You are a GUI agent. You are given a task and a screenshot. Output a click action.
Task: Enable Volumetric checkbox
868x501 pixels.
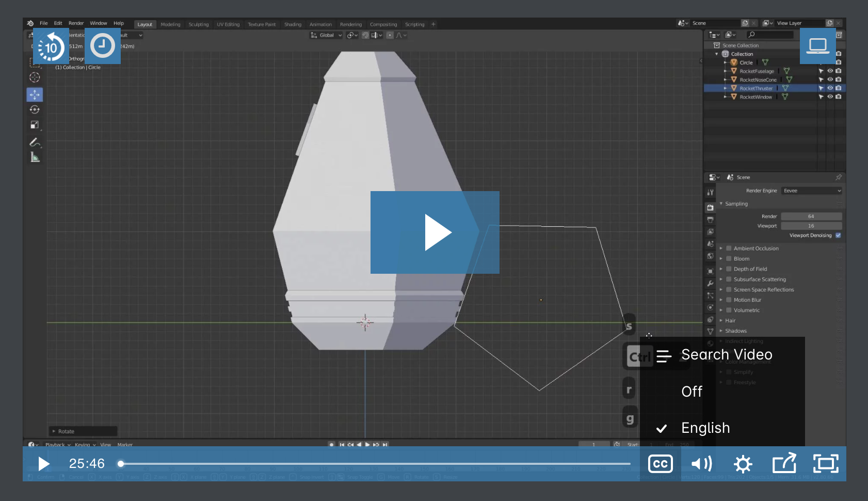click(x=729, y=310)
